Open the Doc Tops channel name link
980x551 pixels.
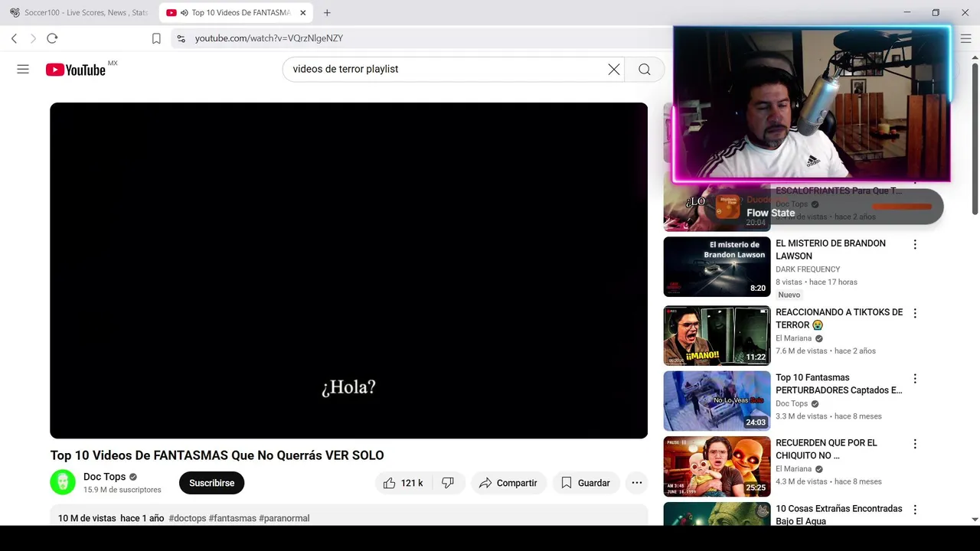104,477
